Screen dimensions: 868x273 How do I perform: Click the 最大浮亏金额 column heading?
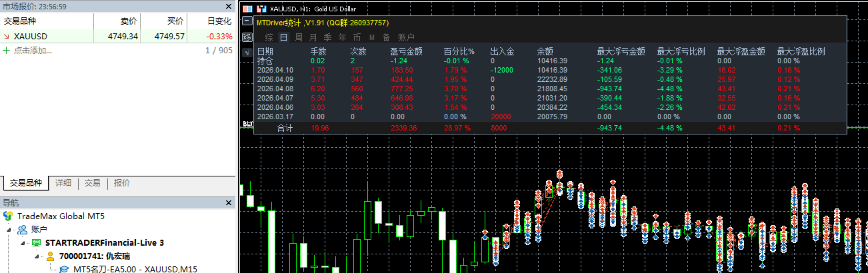pyautogui.click(x=621, y=51)
